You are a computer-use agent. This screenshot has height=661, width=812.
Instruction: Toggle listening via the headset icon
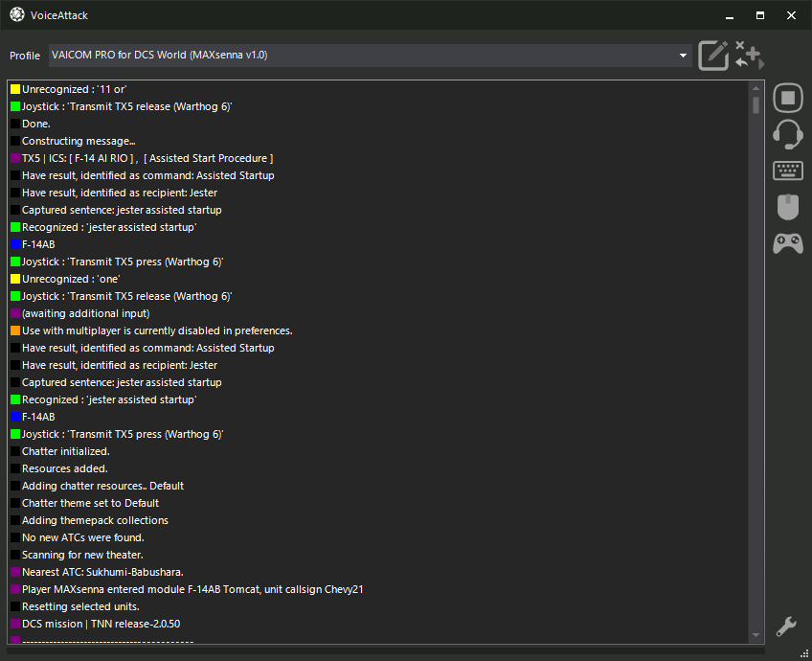pyautogui.click(x=788, y=134)
